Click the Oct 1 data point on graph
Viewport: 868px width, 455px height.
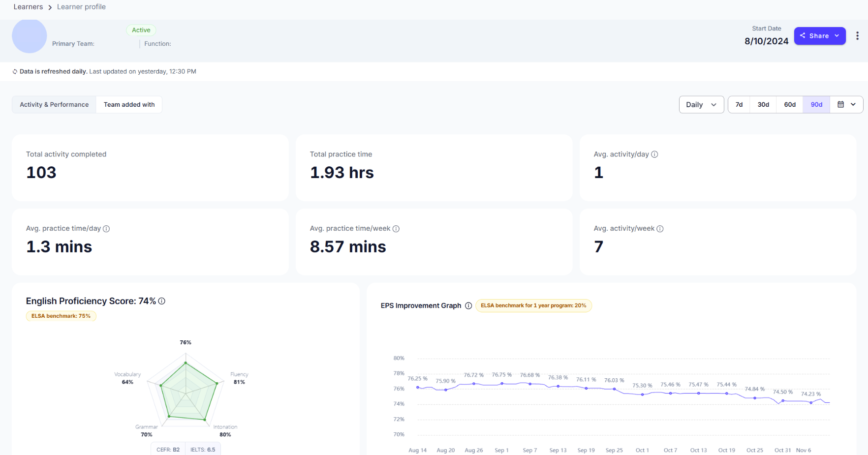[642, 394]
